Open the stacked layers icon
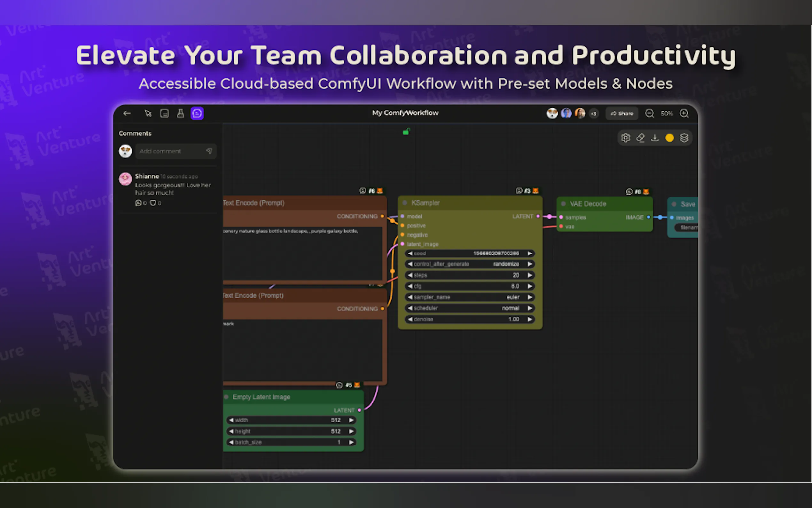Viewport: 812px width, 508px height. (x=684, y=138)
